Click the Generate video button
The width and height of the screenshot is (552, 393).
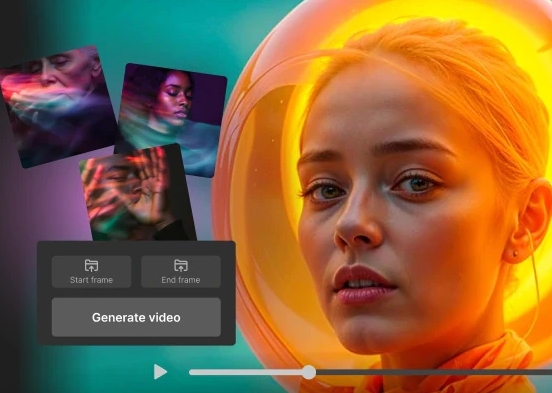tap(136, 317)
